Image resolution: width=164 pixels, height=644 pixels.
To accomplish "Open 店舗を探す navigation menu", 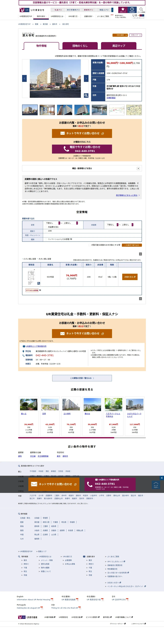I will tap(89, 16).
